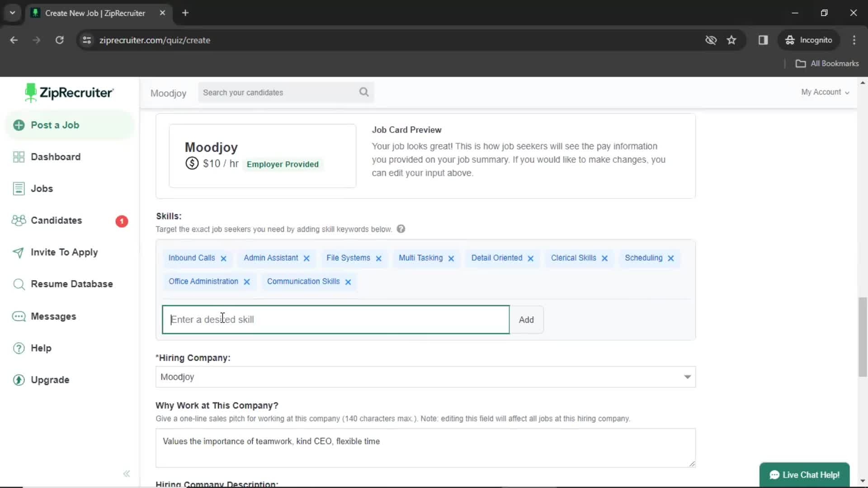868x488 pixels.
Task: Expand the My Account dropdown
Action: point(826,92)
